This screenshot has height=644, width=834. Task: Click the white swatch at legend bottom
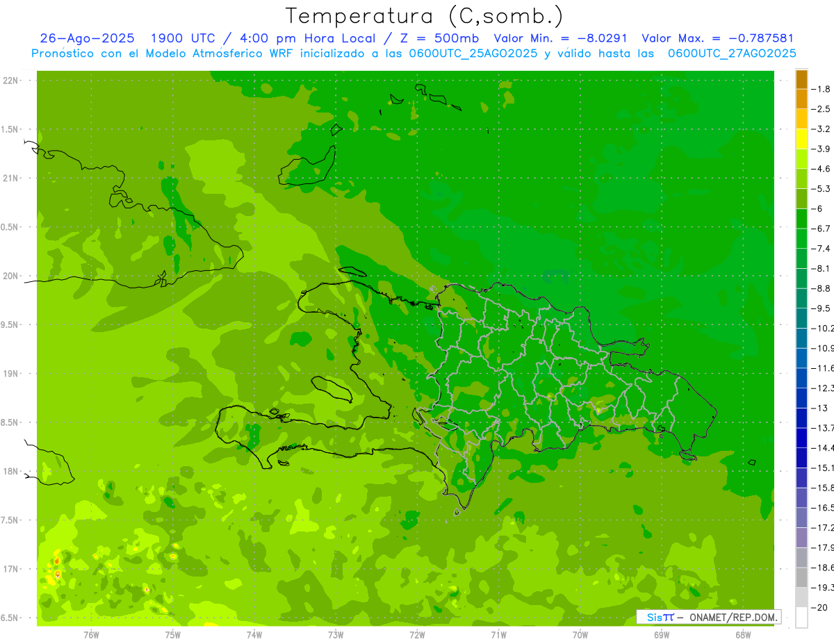coord(801,618)
